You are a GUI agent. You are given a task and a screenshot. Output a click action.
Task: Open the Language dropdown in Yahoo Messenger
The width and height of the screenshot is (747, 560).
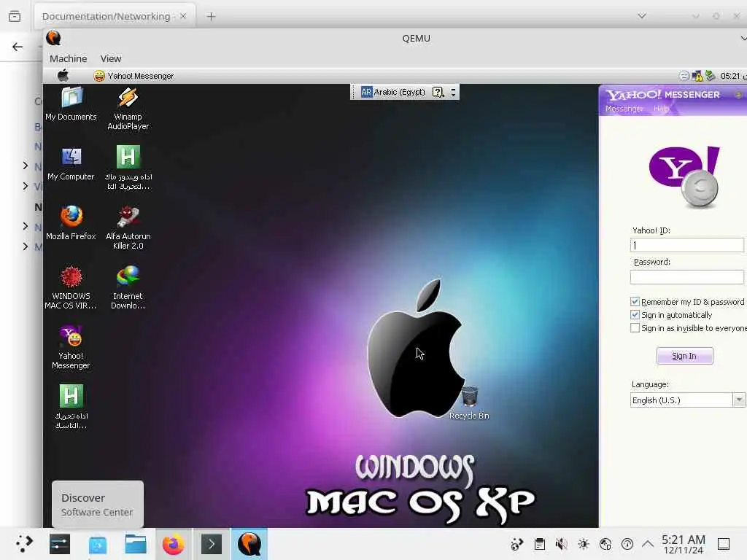pos(688,400)
